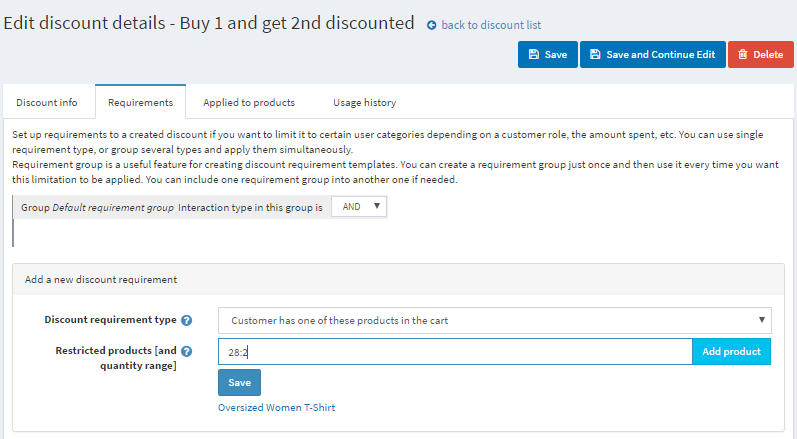Image resolution: width=797 pixels, height=439 pixels.
Task: Delete this discount
Action: [760, 54]
